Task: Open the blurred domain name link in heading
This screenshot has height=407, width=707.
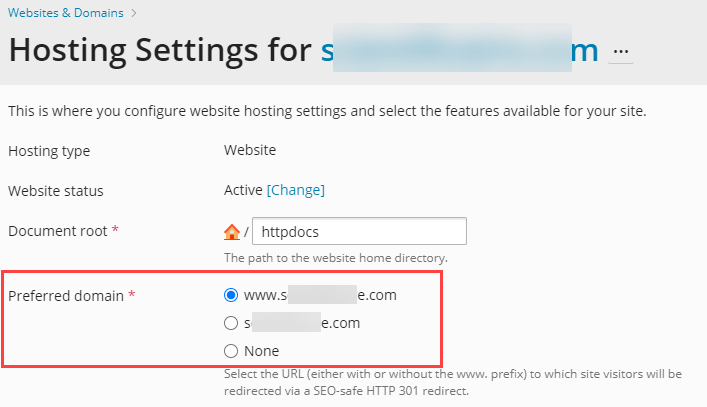Action: pos(459,50)
